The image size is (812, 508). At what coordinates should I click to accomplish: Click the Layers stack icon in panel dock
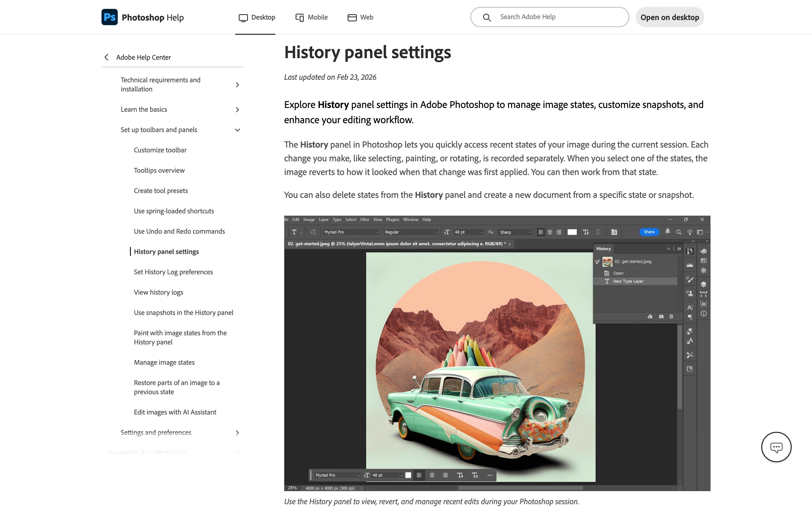click(x=704, y=284)
